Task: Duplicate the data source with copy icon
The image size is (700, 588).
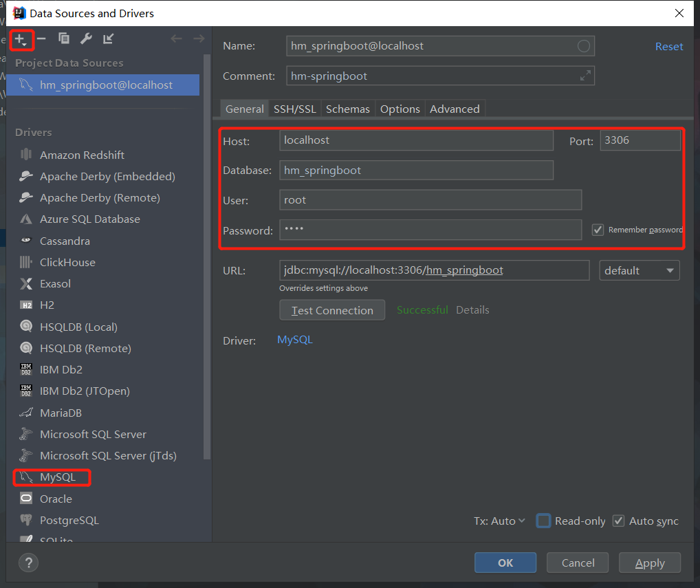Action: tap(64, 39)
